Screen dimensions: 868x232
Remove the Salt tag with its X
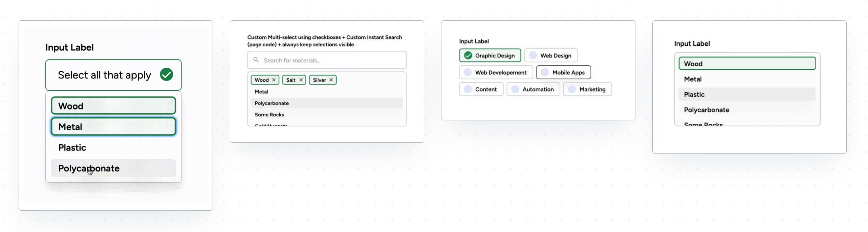click(301, 80)
